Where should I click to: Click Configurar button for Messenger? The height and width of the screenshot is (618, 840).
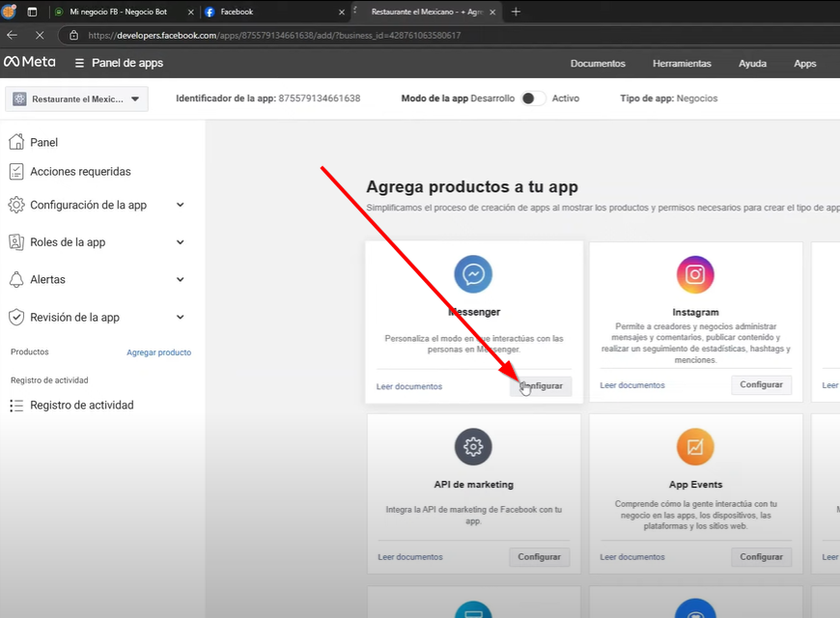[541, 386]
